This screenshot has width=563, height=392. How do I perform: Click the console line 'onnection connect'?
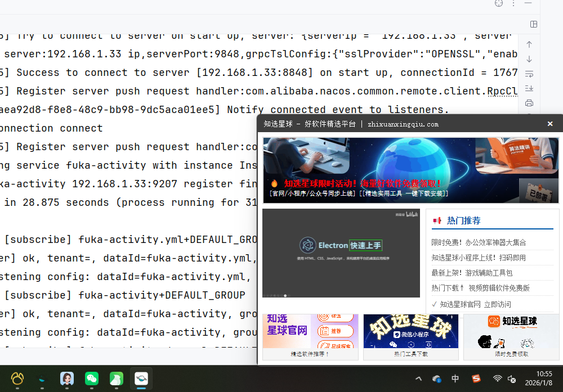(51, 128)
